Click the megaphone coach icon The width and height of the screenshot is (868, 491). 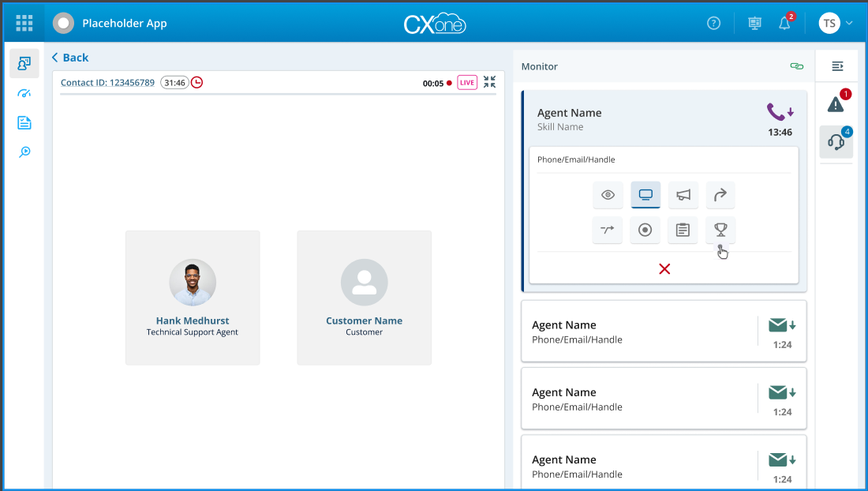point(683,195)
